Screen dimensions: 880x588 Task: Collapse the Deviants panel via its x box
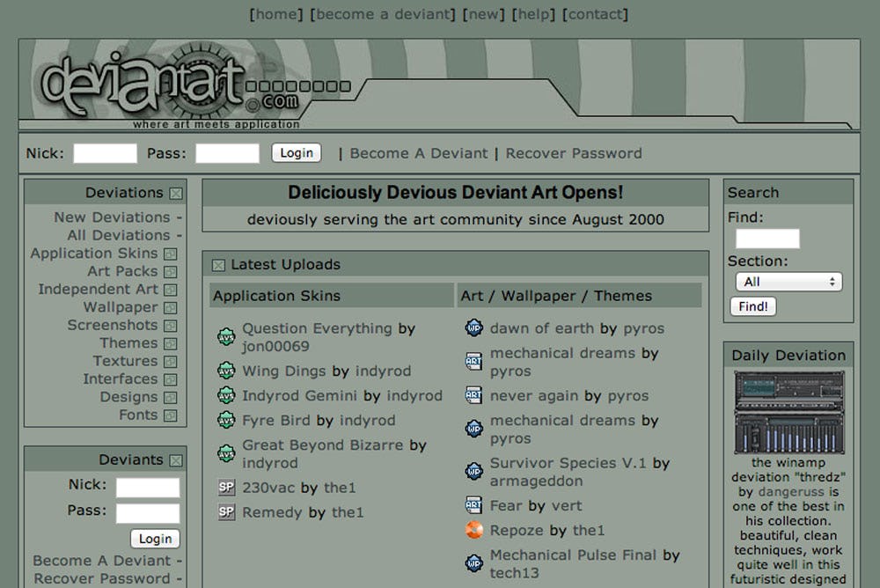[178, 459]
